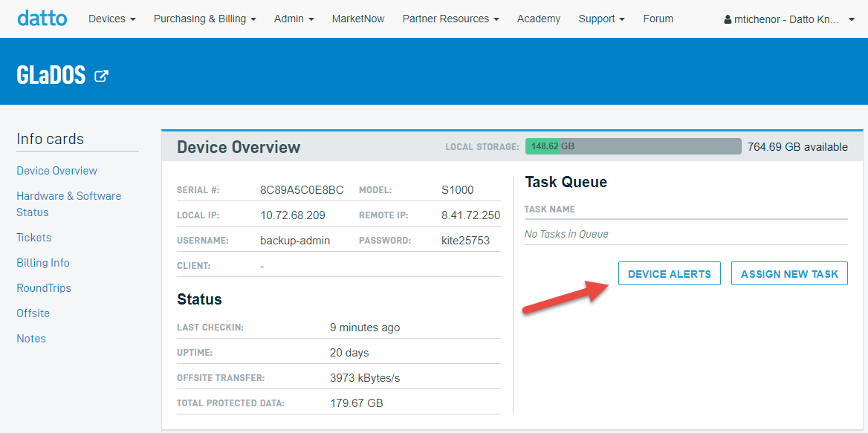Screen dimensions: 868x433
Task: Open Purchasing & Billing dropdown
Action: pyautogui.click(x=204, y=19)
